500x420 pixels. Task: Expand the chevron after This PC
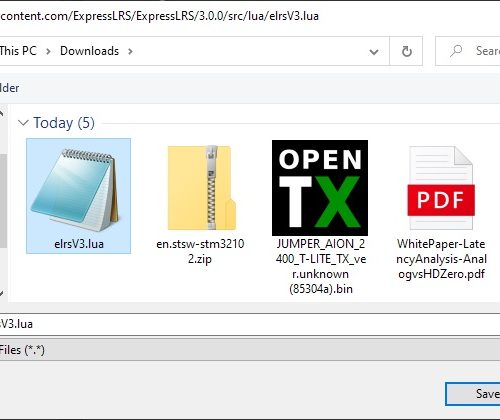(48, 51)
